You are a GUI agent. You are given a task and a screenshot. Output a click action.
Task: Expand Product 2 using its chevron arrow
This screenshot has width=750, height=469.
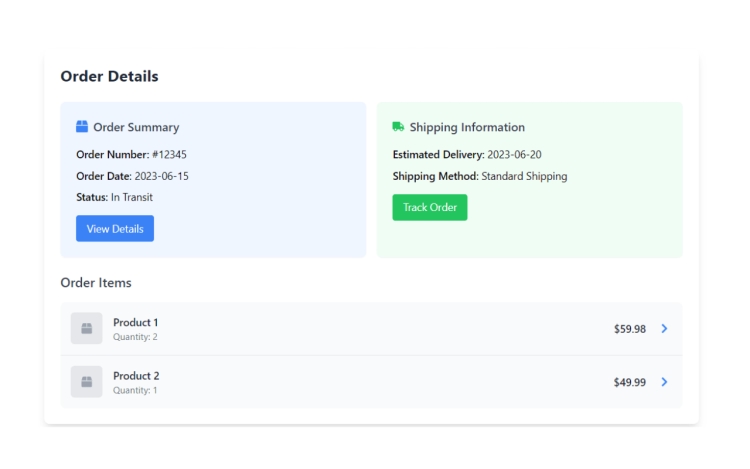tap(664, 382)
